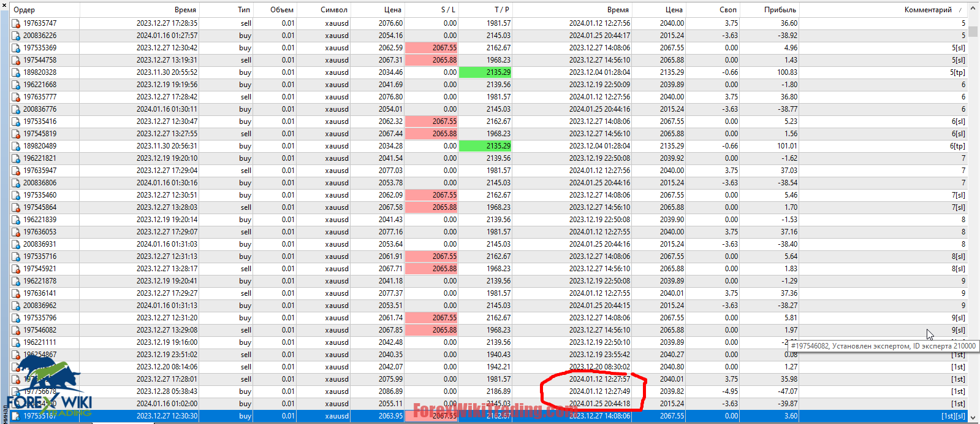Click the order icon next to 200836776
Screen dimensions: 980x424
[x=16, y=109]
